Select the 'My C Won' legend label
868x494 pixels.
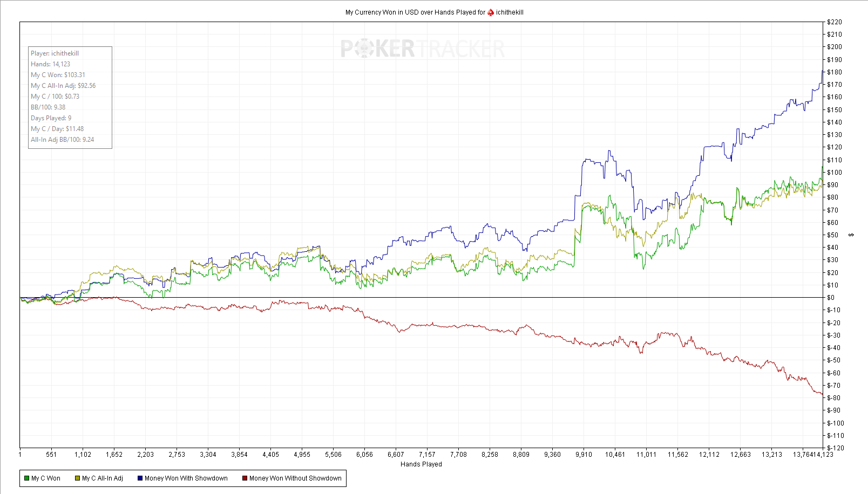click(46, 478)
